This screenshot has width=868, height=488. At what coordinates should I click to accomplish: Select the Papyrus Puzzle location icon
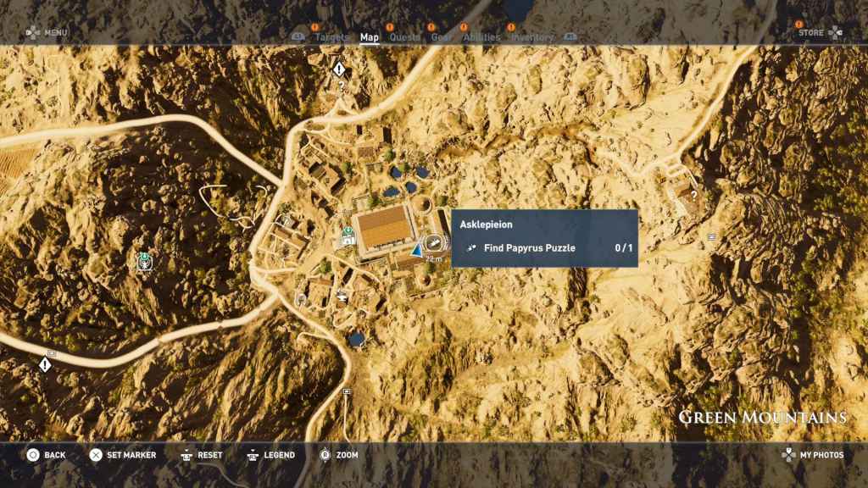pos(434,244)
